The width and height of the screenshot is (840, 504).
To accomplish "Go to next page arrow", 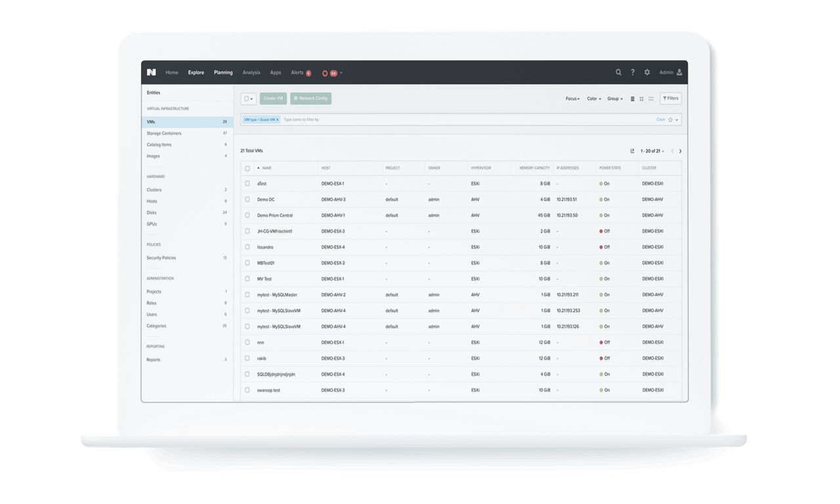I will click(x=681, y=151).
